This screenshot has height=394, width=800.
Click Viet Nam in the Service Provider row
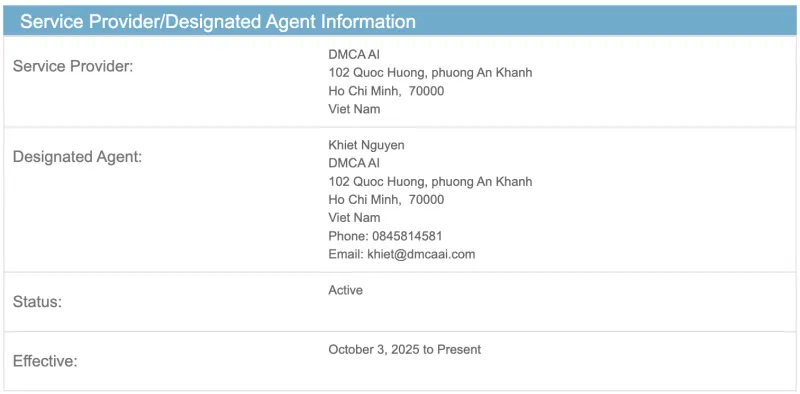[354, 109]
